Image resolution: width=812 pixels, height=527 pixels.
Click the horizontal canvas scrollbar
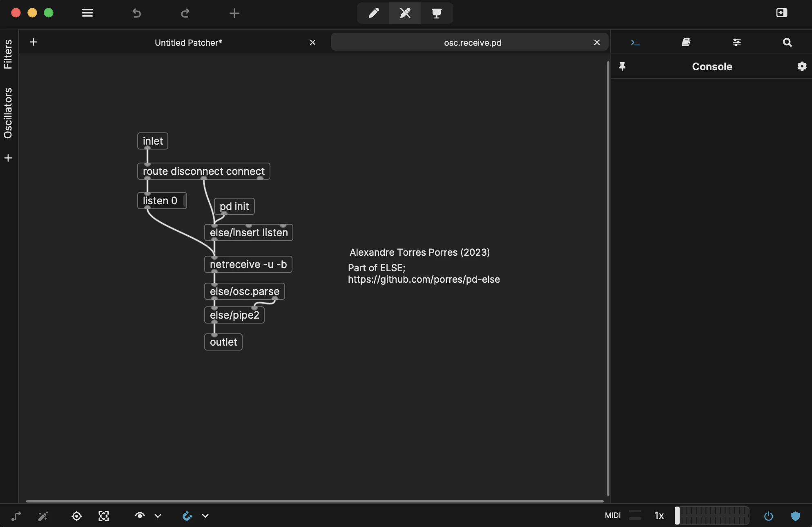315,501
